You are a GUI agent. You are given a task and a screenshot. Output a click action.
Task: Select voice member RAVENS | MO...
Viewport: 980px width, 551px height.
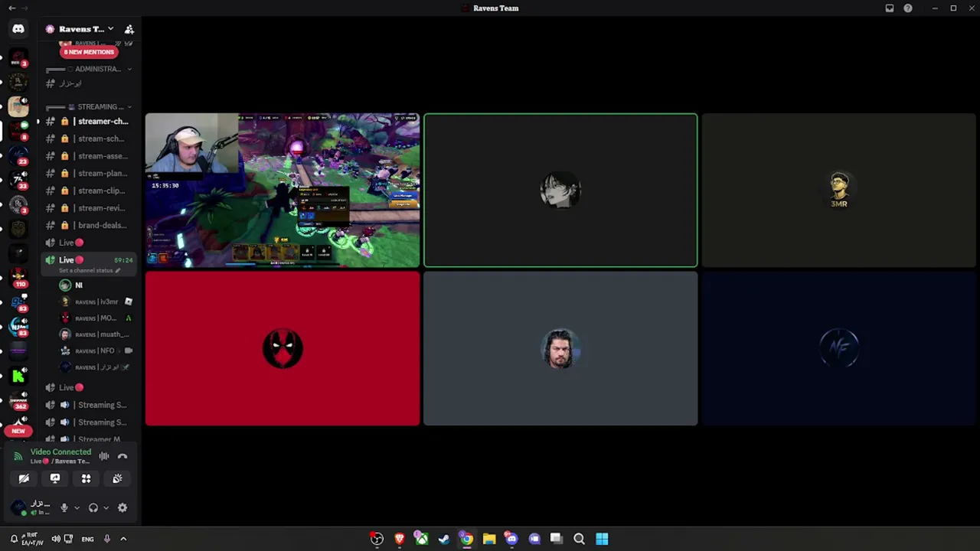coord(96,318)
